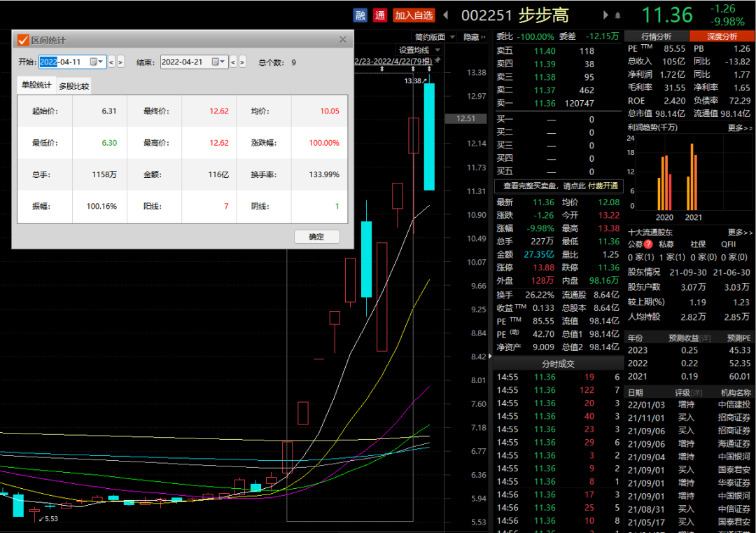Click the orange checkmark icon in 区间统计 title
Screen dimensions: 756x533
pos(23,40)
